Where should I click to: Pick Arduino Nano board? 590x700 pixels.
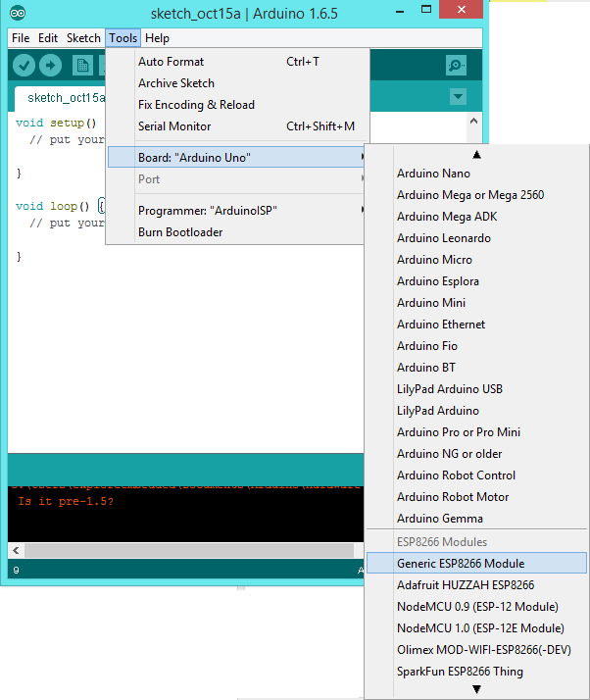tap(476, 174)
